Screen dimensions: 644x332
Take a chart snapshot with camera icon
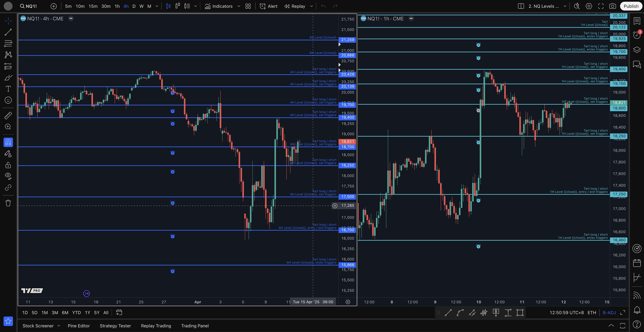pos(612,6)
